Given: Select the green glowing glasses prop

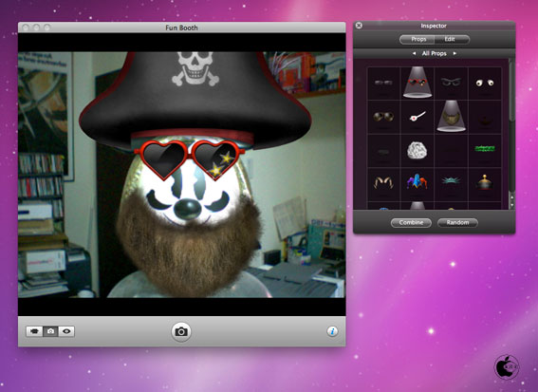Looking at the screenshot, I should (485, 149).
